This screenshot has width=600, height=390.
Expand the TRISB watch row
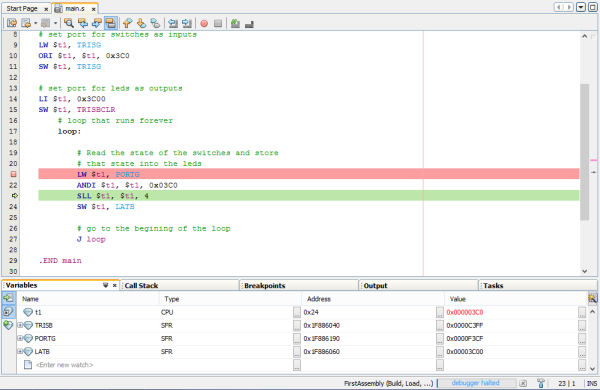point(20,325)
